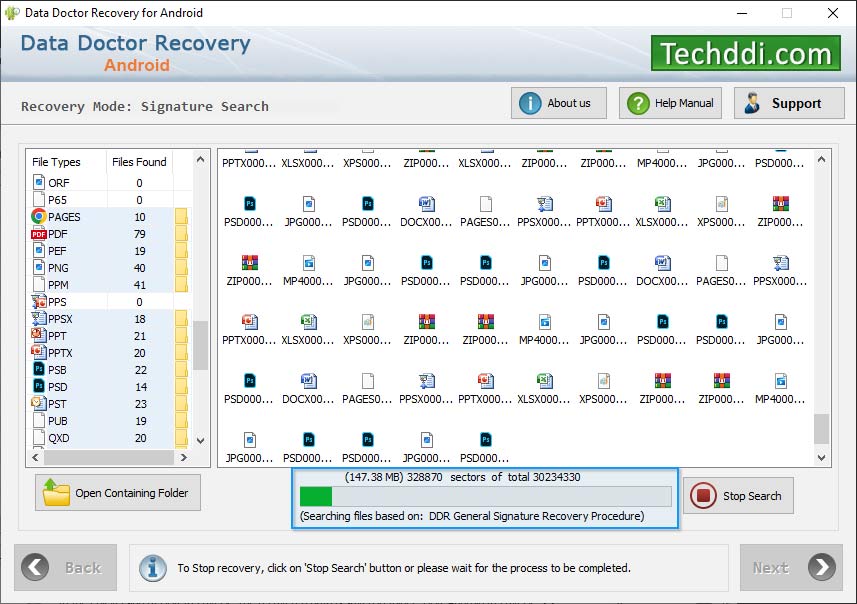The width and height of the screenshot is (857, 604).
Task: Click the 'Recovery Mode: Signature Search' label
Action: [145, 106]
